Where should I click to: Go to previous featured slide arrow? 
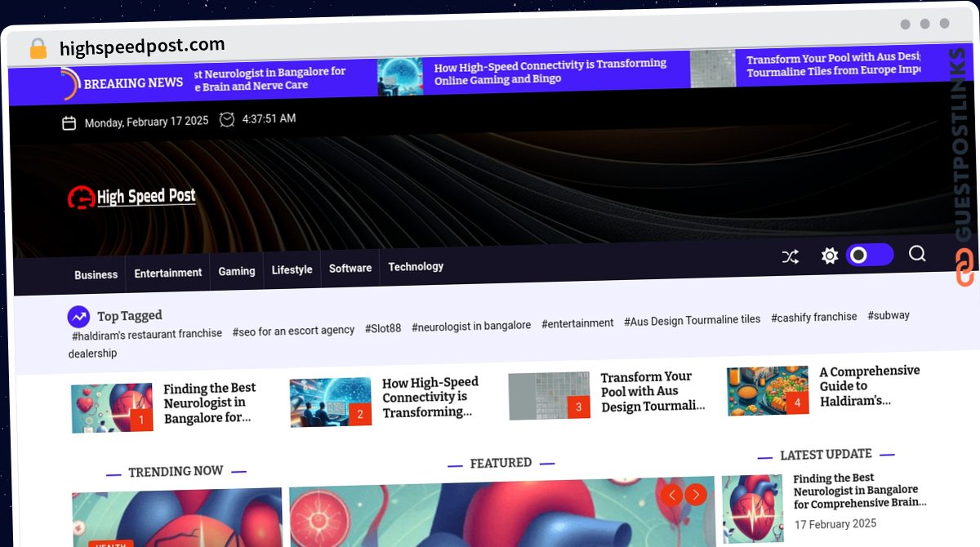point(671,495)
